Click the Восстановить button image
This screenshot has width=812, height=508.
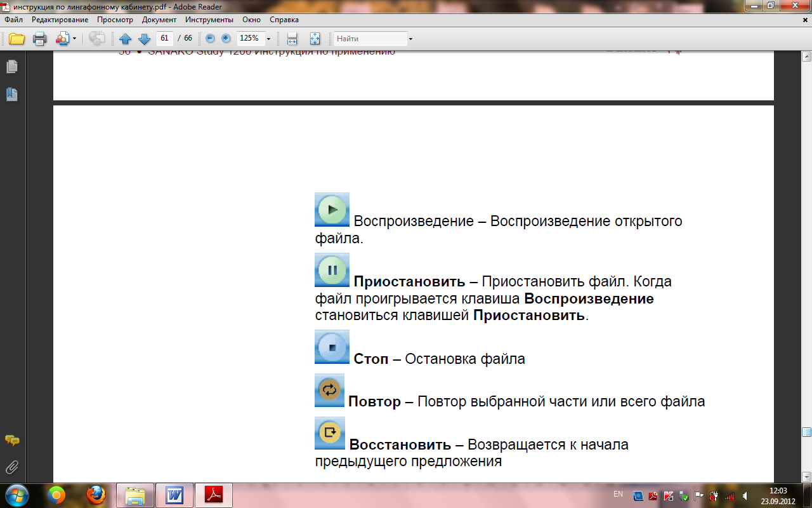click(x=330, y=433)
